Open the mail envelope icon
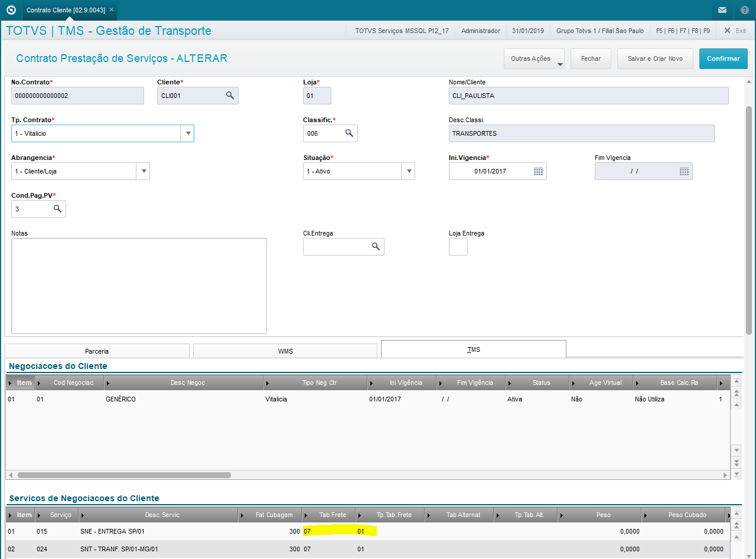 (722, 10)
